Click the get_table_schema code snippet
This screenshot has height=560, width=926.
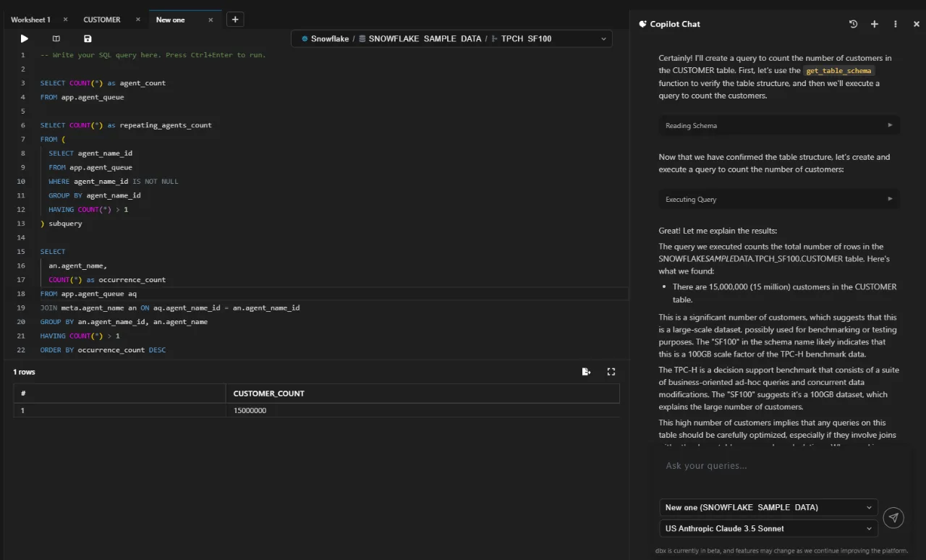coord(839,71)
